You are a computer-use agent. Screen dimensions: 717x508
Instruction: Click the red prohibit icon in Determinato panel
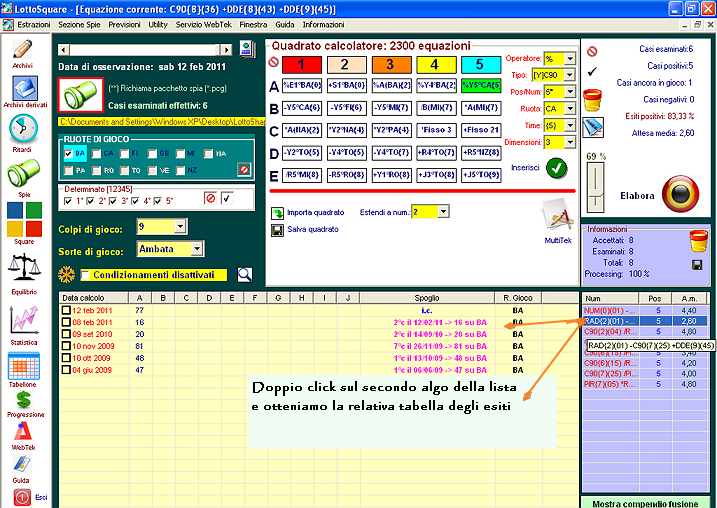210,198
